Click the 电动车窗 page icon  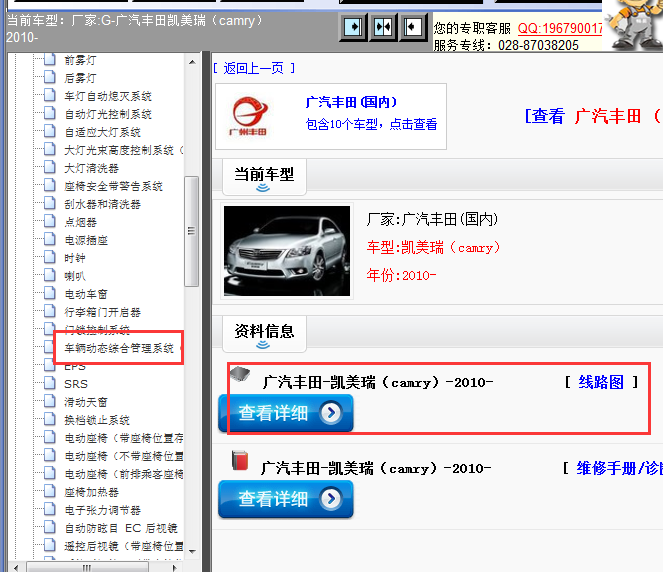click(50, 293)
